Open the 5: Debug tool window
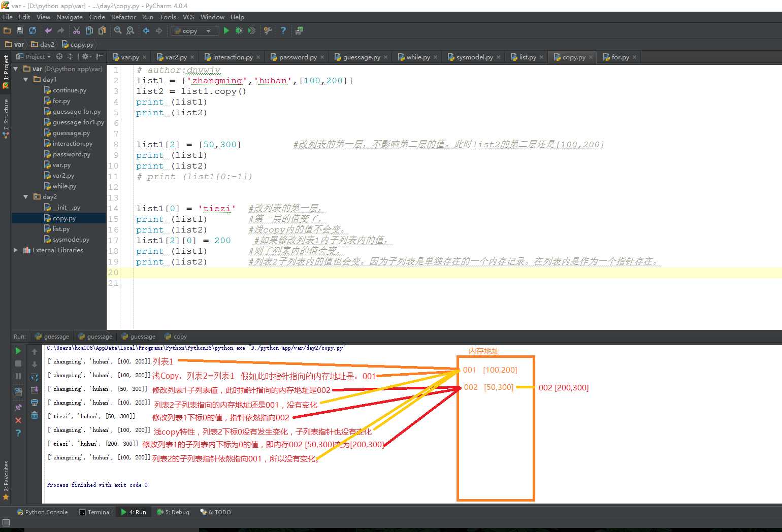The width and height of the screenshot is (782, 532). pos(173,512)
